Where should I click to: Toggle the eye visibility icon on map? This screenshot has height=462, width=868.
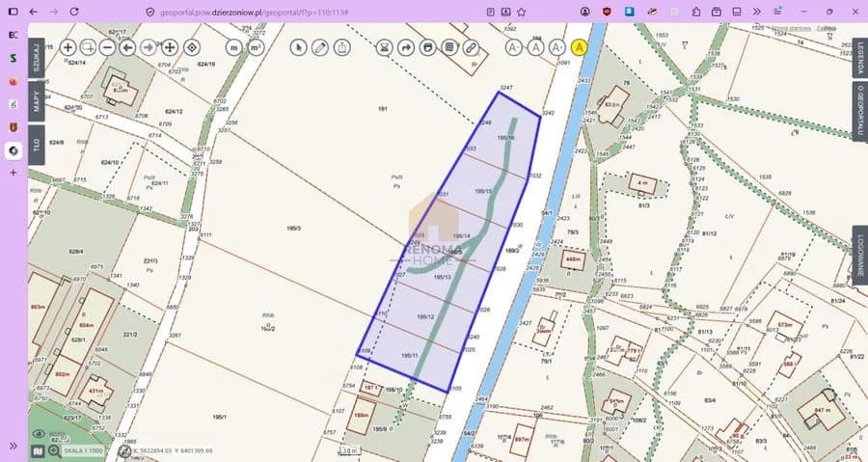coord(39,434)
